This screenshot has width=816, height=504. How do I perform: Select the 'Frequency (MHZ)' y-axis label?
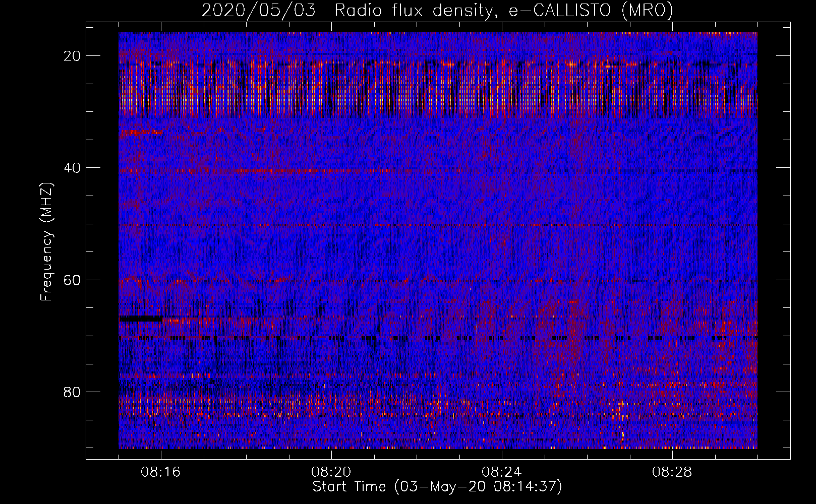[x=46, y=242]
